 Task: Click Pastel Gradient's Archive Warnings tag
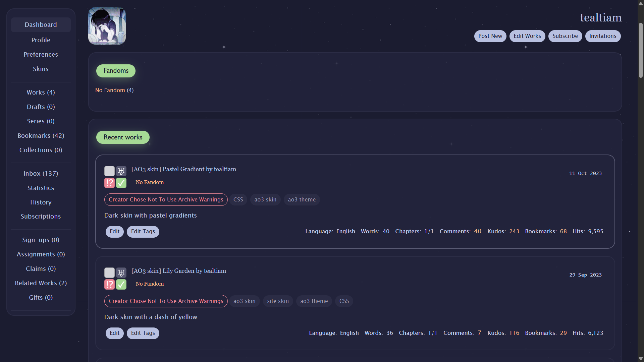click(x=166, y=200)
